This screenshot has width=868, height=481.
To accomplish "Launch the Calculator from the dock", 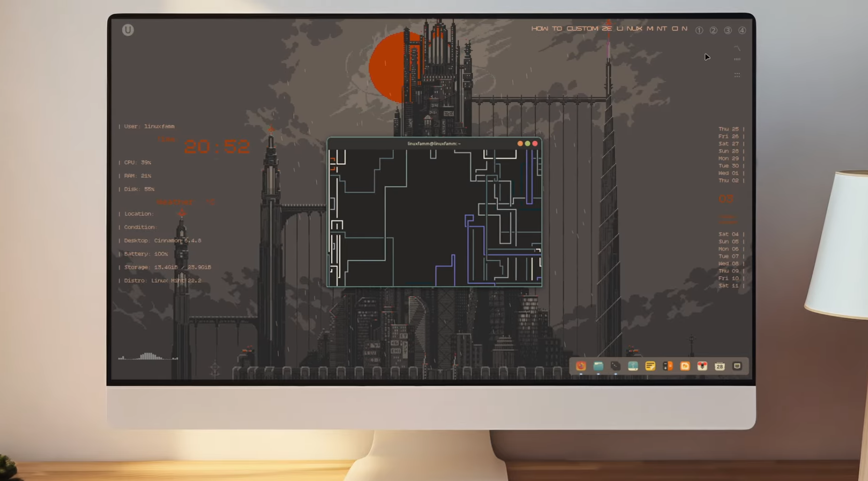I will [668, 366].
